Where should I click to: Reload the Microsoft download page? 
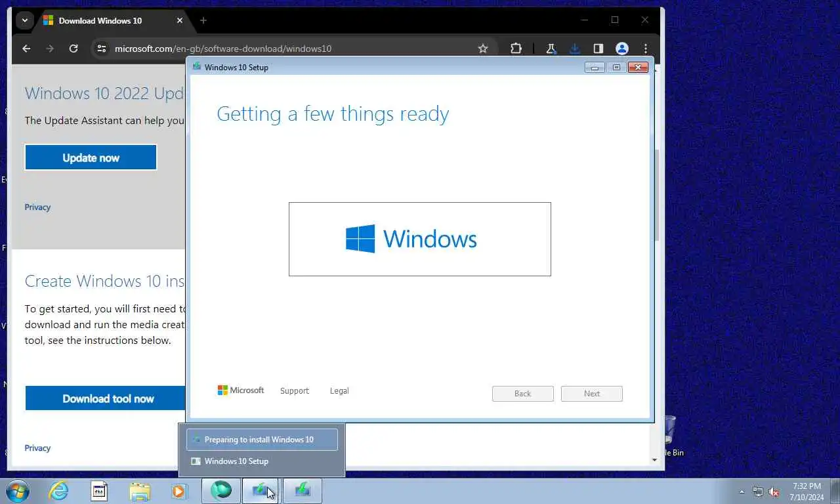pyautogui.click(x=73, y=49)
